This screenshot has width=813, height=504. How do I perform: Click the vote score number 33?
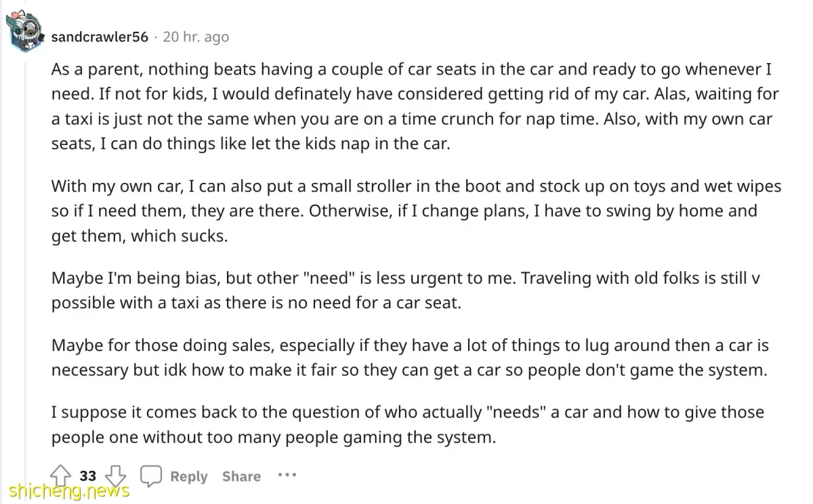tap(88, 476)
